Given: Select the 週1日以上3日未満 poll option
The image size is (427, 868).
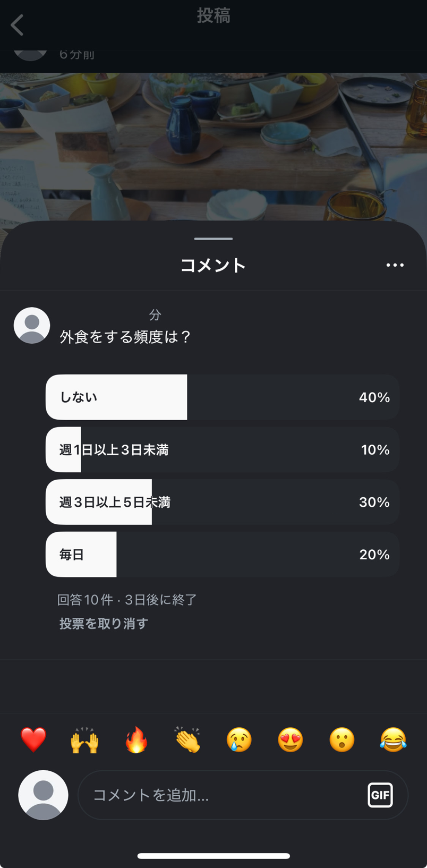Looking at the screenshot, I should tap(222, 450).
